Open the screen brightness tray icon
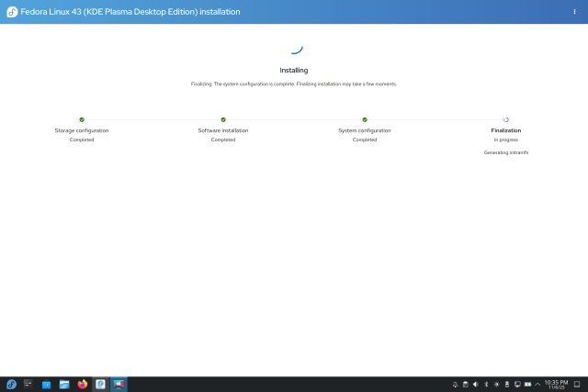Image resolution: width=588 pixels, height=392 pixels. (496, 384)
